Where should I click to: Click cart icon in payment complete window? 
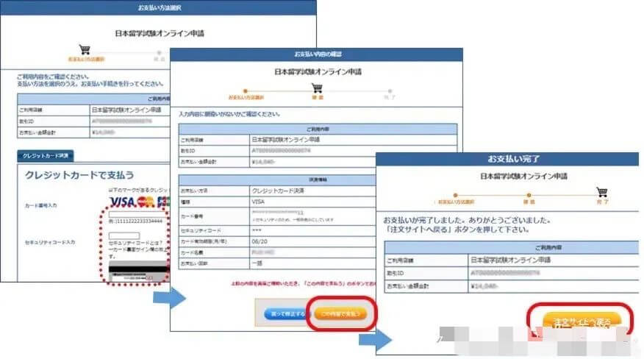click(x=601, y=191)
